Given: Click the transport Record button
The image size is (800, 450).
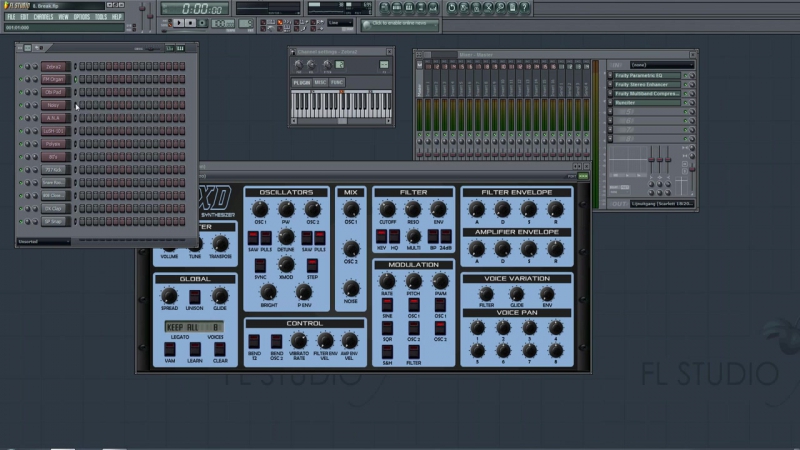Looking at the screenshot, I should (203, 23).
